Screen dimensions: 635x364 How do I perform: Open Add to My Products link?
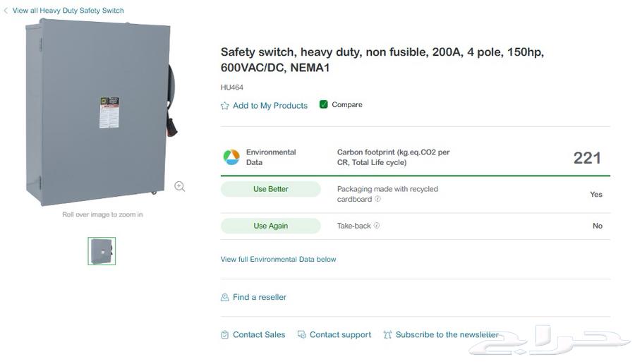[x=270, y=106]
